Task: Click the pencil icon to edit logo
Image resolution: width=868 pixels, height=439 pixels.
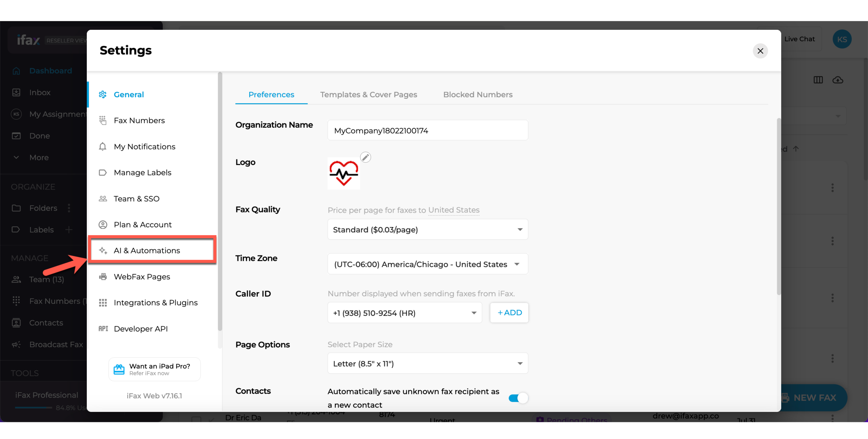Action: 365,157
